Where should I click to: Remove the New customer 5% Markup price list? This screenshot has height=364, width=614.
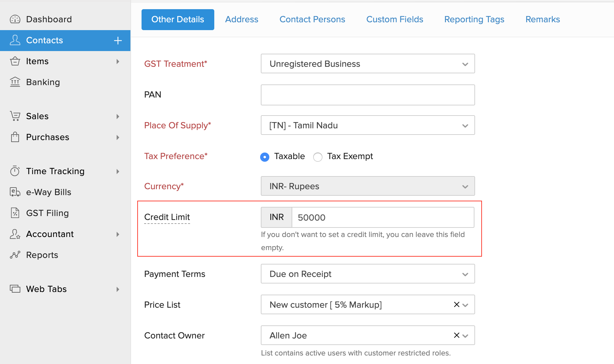click(456, 304)
